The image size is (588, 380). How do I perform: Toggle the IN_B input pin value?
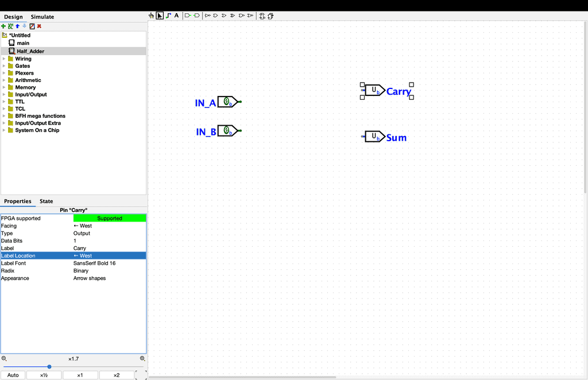(226, 131)
